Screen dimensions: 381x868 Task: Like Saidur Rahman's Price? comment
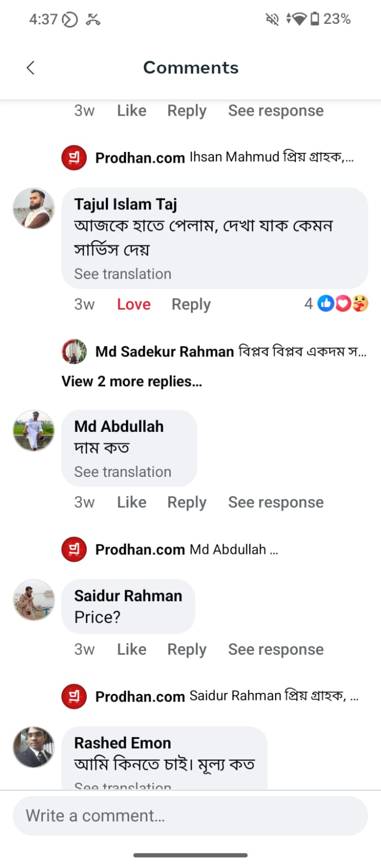131,649
